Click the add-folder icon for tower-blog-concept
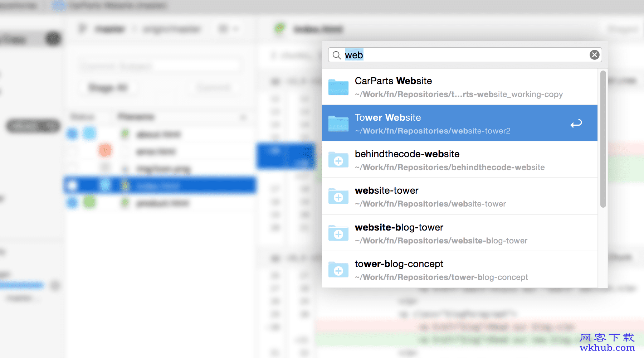The width and height of the screenshot is (644, 358). click(x=338, y=270)
